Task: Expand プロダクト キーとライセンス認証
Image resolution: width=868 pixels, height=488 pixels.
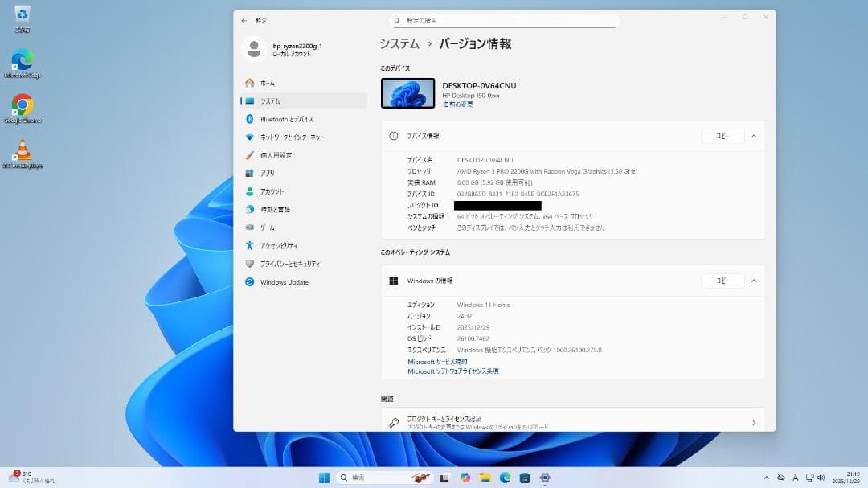Action: click(753, 422)
